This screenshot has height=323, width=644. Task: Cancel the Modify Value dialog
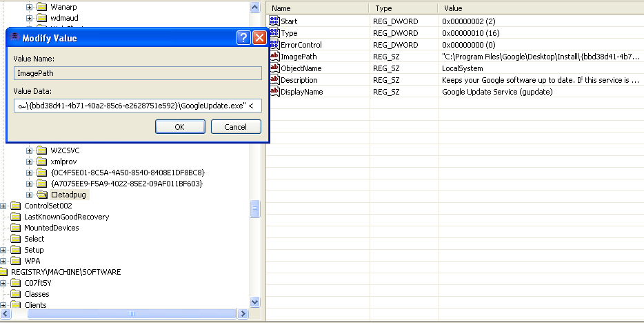coord(236,127)
